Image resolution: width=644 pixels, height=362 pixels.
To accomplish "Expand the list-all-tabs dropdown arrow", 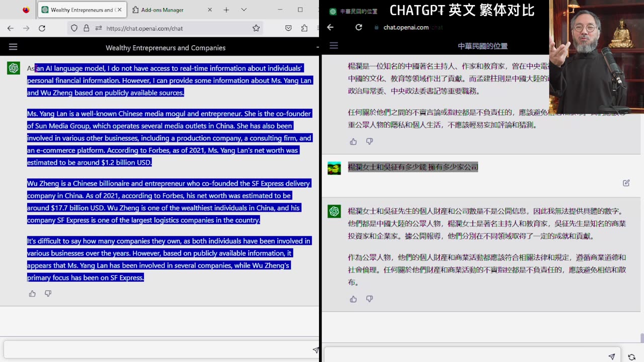I will (x=244, y=10).
